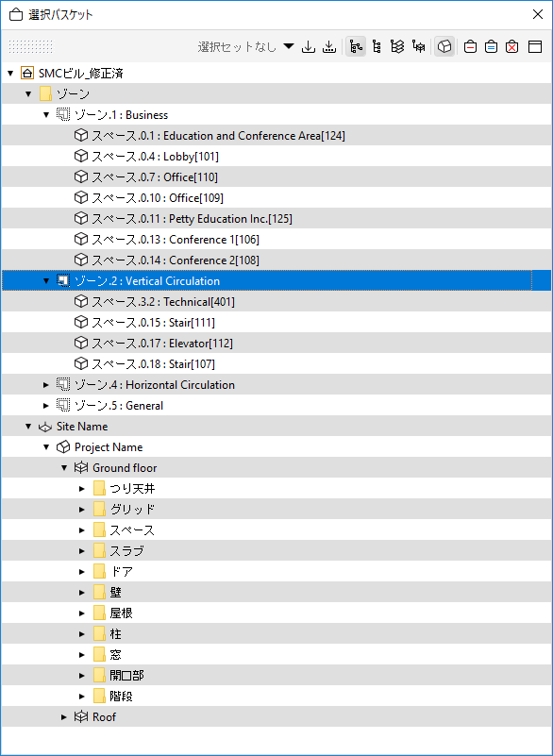Click the 屋根 folder icon
This screenshot has height=756, width=553.
pos(99,613)
